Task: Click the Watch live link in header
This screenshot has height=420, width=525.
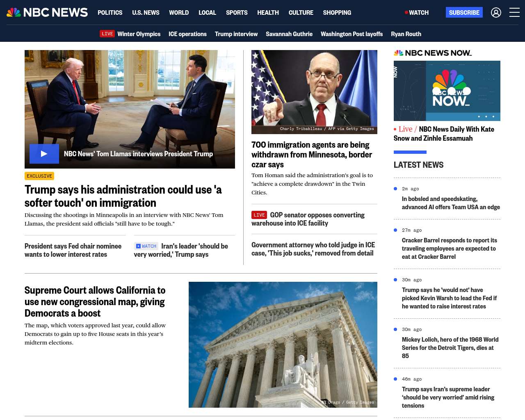Action: (x=417, y=12)
